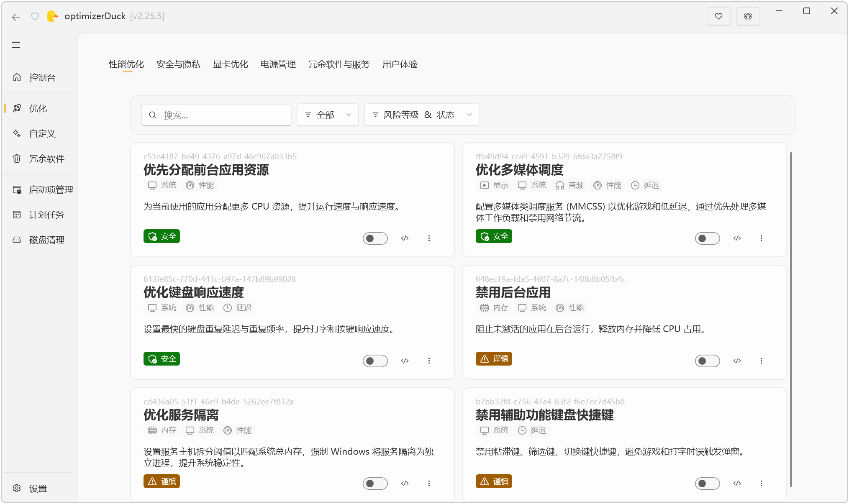View code for 优化多媒体调度

tap(737, 238)
